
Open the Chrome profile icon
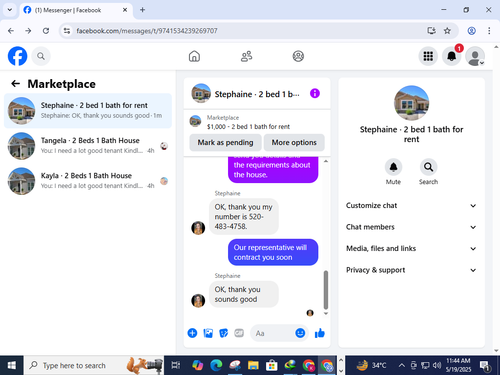point(471,31)
